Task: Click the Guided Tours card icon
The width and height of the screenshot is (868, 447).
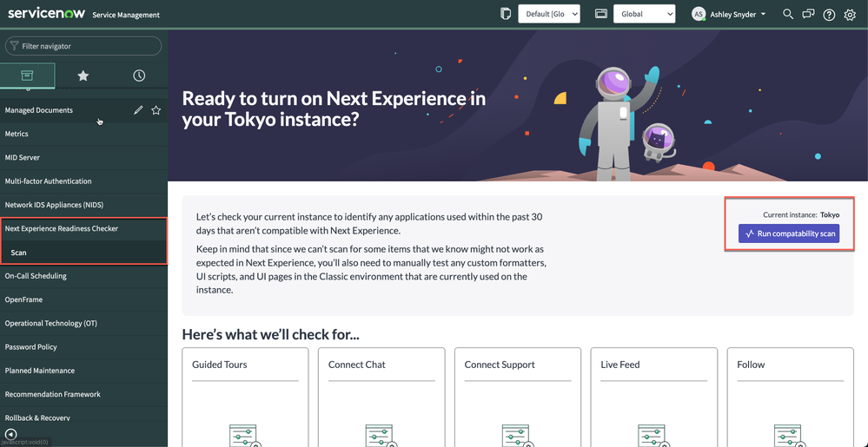Action: coord(245,436)
